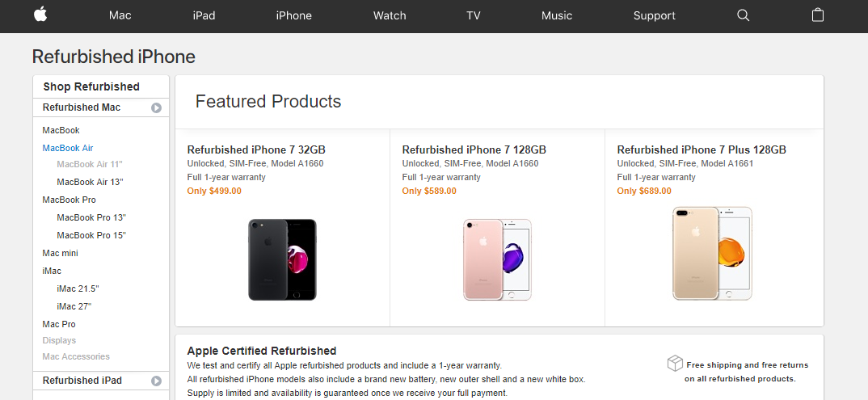This screenshot has width=868, height=400.
Task: Select MacBook Air in sidebar
Action: pos(68,148)
